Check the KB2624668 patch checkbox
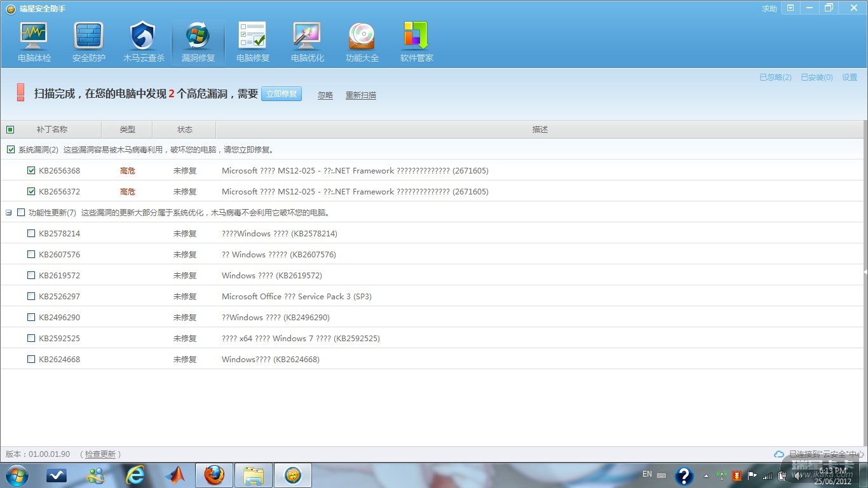868x488 pixels. (31, 359)
